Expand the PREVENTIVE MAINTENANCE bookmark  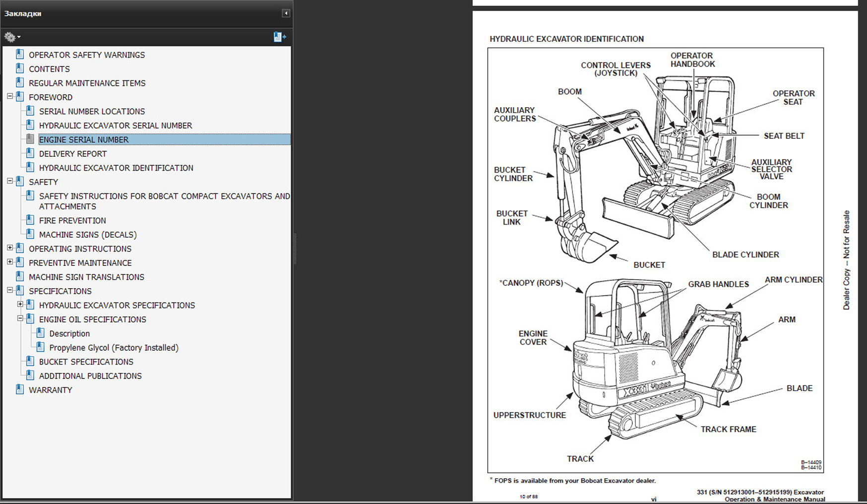click(10, 262)
